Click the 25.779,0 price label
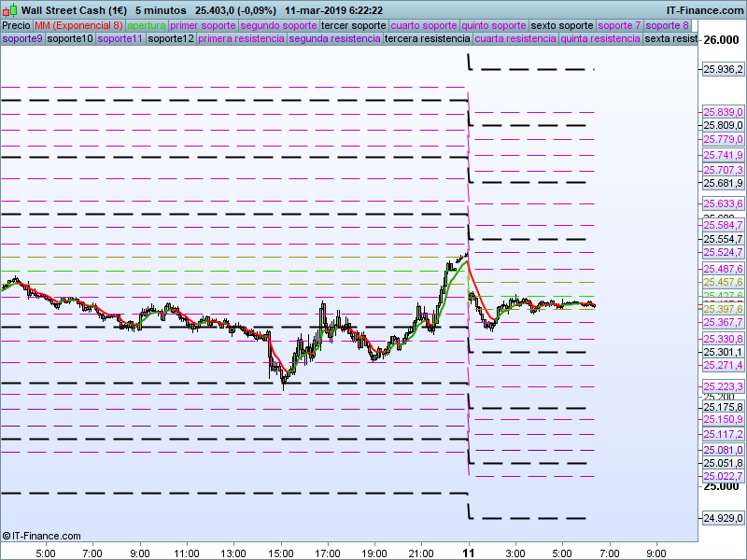This screenshot has height=560, width=747. click(723, 139)
